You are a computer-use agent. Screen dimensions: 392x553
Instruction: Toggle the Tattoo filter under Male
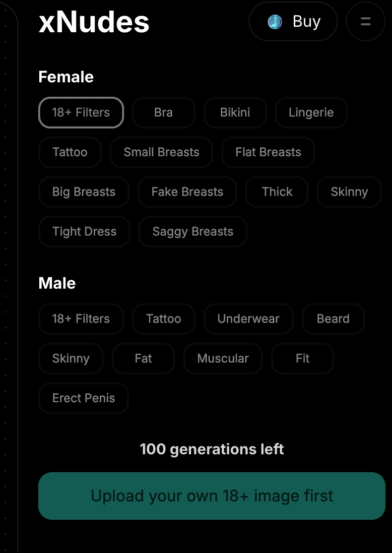(164, 319)
